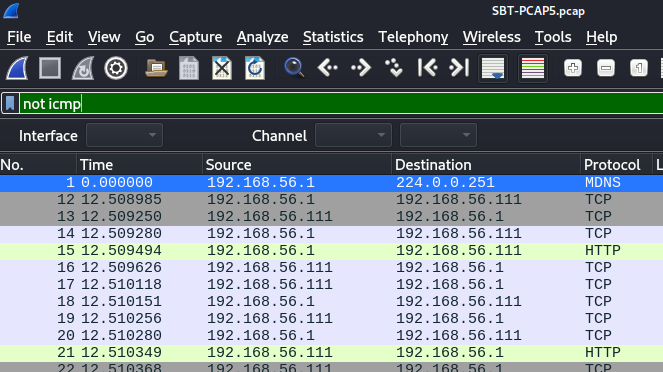663x372 pixels.
Task: Restart the current capture
Action: (x=83, y=68)
